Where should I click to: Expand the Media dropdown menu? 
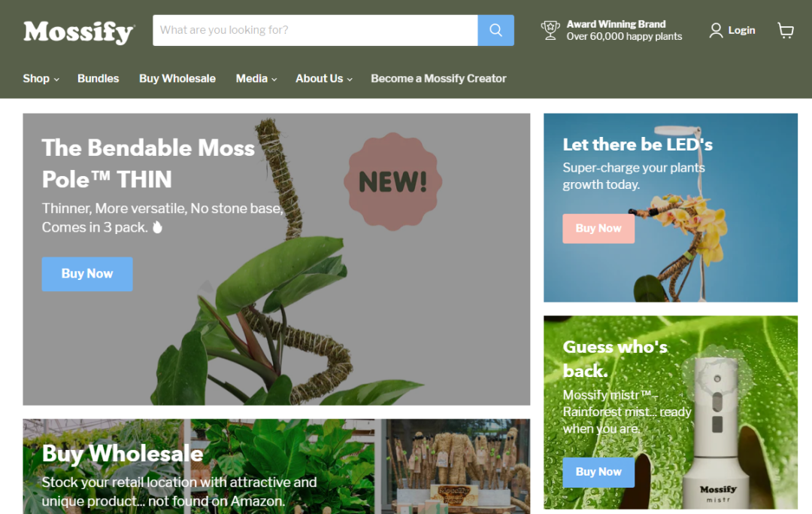click(256, 79)
